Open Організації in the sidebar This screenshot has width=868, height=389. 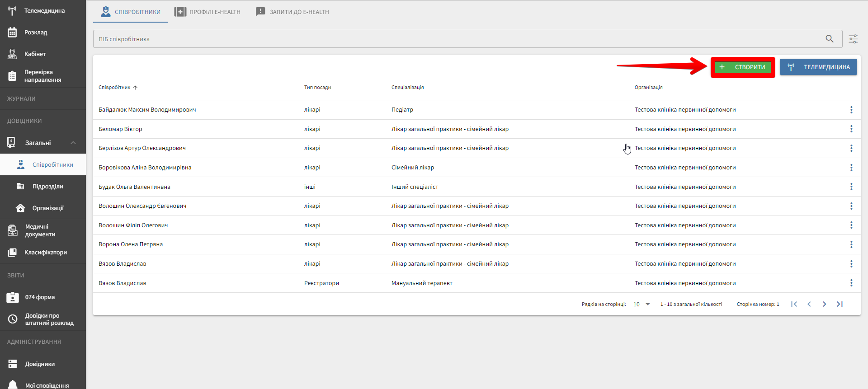tap(48, 208)
